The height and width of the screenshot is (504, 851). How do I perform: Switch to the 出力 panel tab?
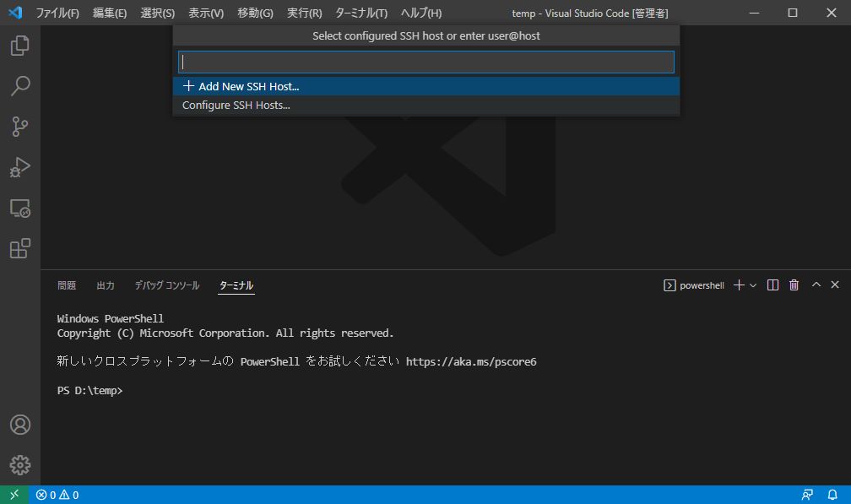click(106, 285)
